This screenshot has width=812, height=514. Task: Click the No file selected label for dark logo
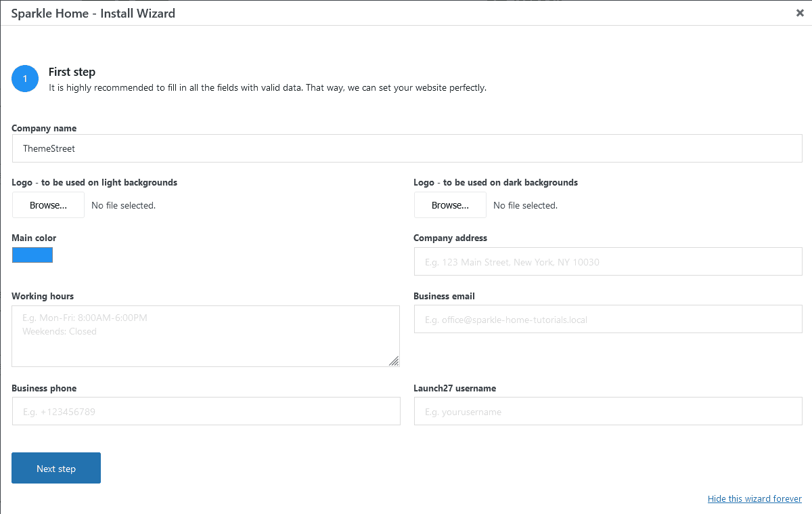(525, 205)
